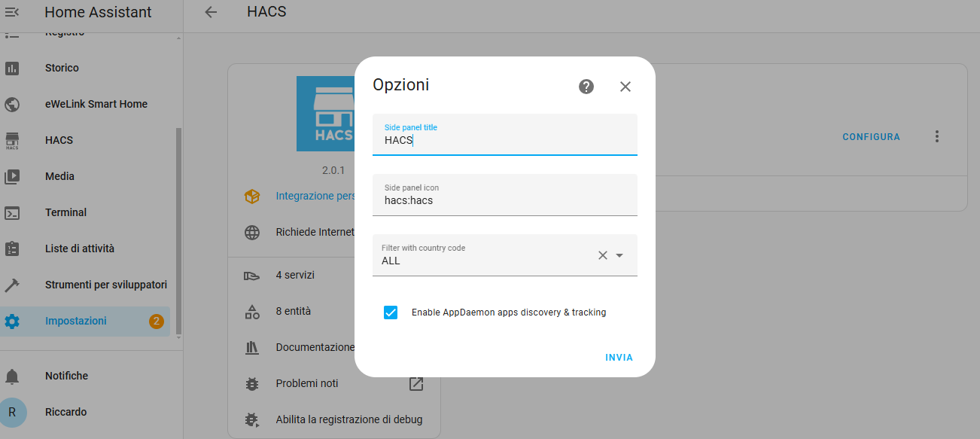Open the Media sidebar item
The height and width of the screenshot is (439, 980).
click(x=59, y=176)
